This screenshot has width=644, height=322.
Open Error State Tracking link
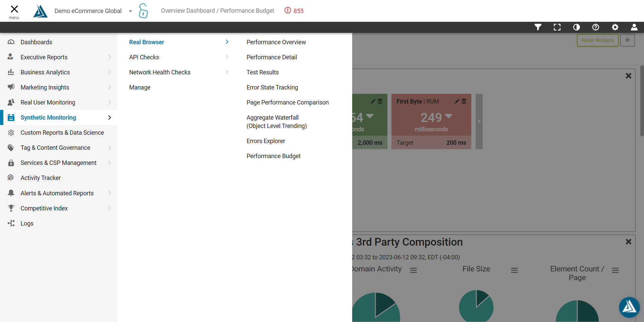pyautogui.click(x=272, y=87)
